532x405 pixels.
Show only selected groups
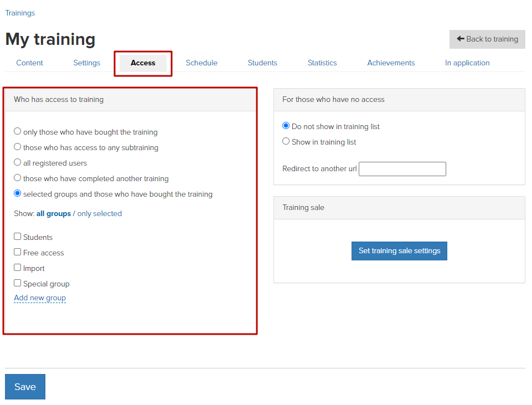click(100, 213)
